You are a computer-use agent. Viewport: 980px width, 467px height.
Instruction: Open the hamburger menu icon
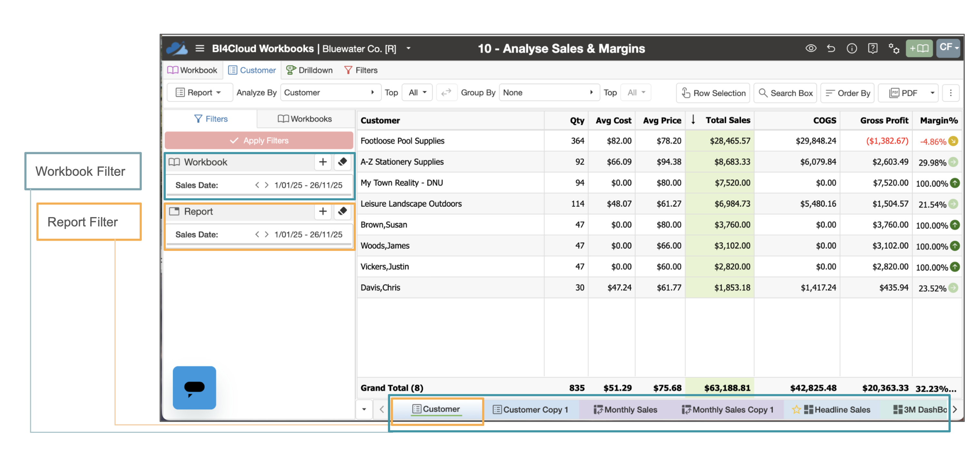pyautogui.click(x=200, y=48)
